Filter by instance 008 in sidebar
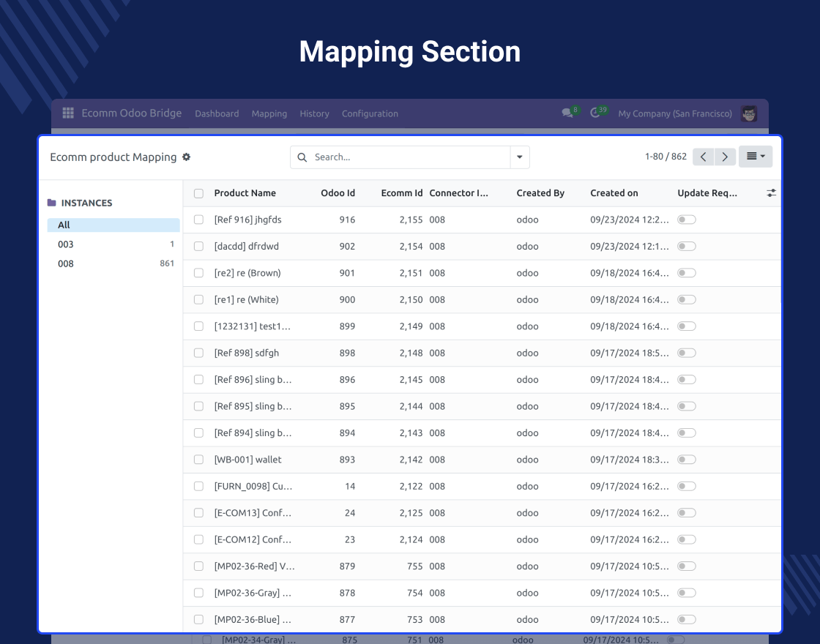The width and height of the screenshot is (820, 644). point(113,263)
